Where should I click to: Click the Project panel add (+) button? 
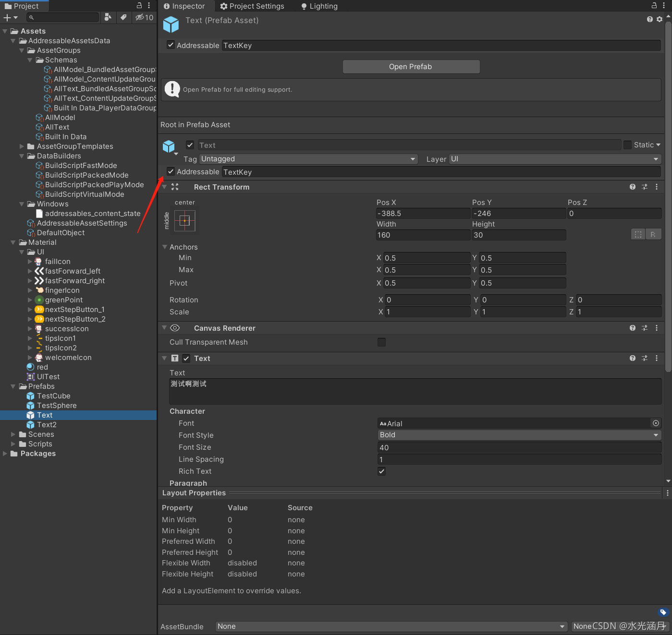pyautogui.click(x=10, y=17)
